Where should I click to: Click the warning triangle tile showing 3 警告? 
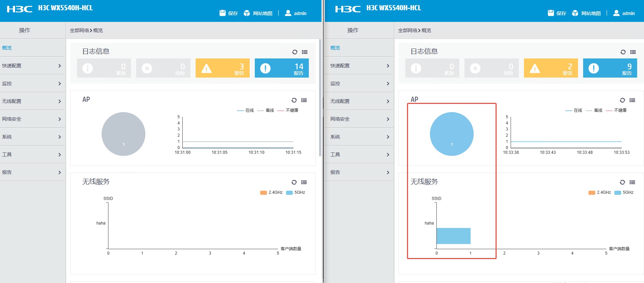point(223,68)
